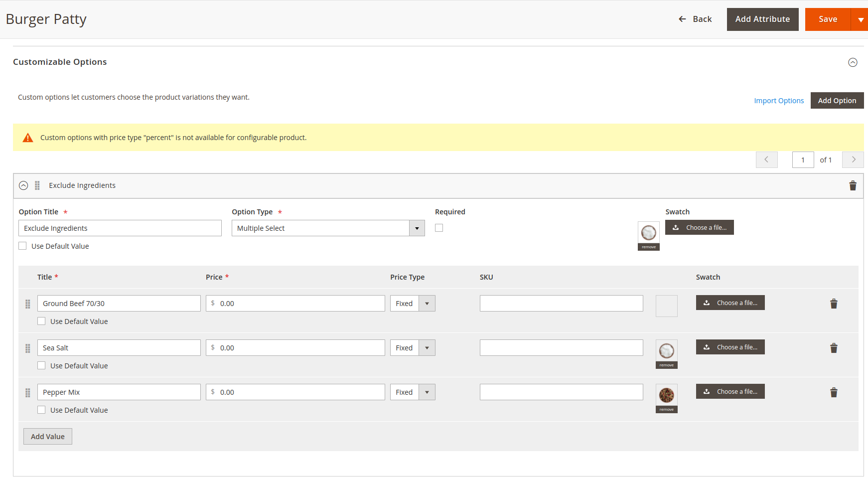Image resolution: width=868 pixels, height=479 pixels.
Task: Click the Add Value button
Action: (48, 437)
